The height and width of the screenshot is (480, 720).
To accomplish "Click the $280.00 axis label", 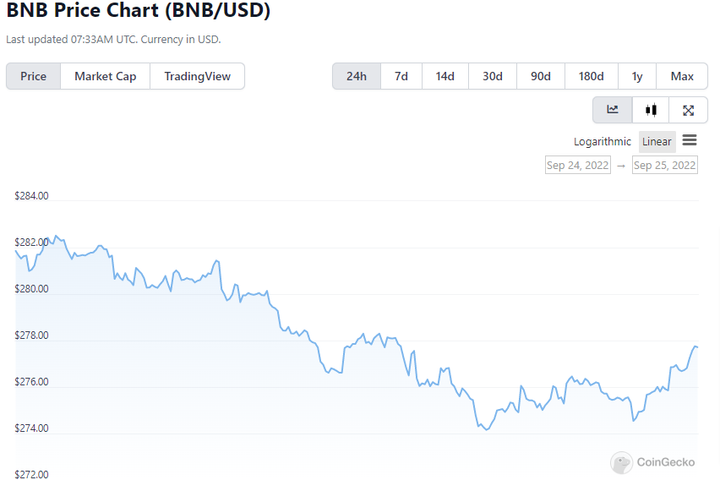I will [31, 289].
